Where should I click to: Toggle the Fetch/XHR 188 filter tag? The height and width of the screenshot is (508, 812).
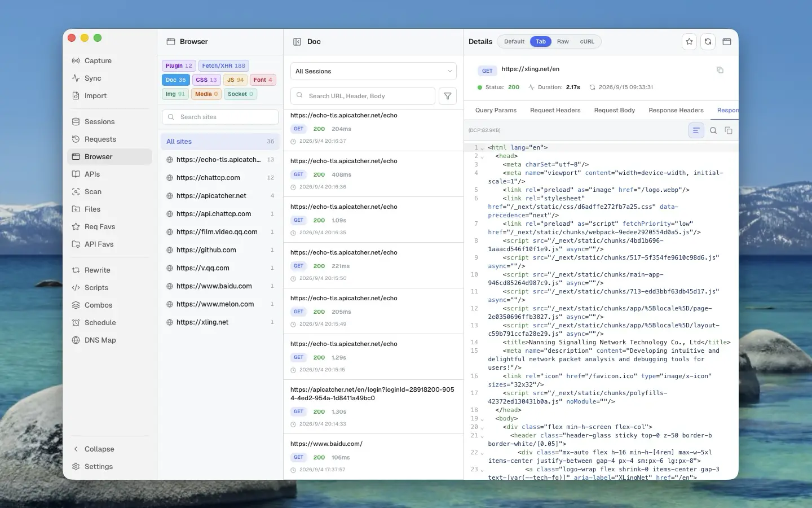point(223,66)
